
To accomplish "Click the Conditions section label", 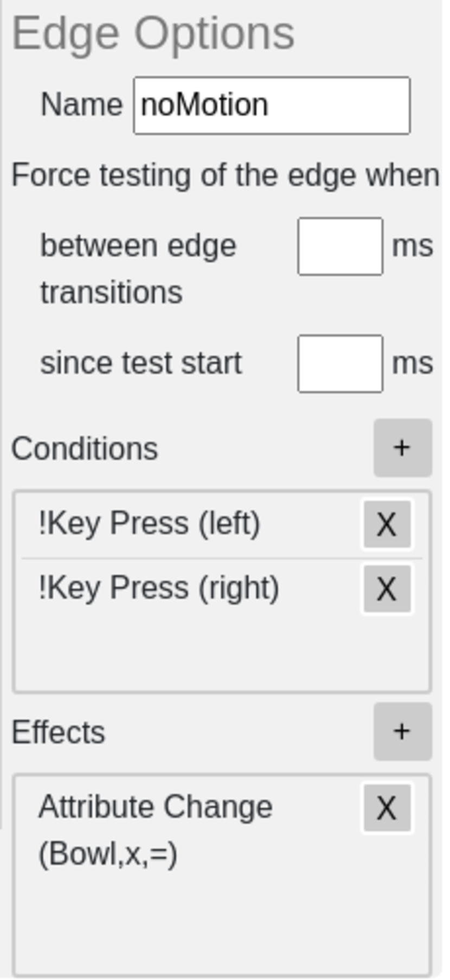I will [x=85, y=449].
